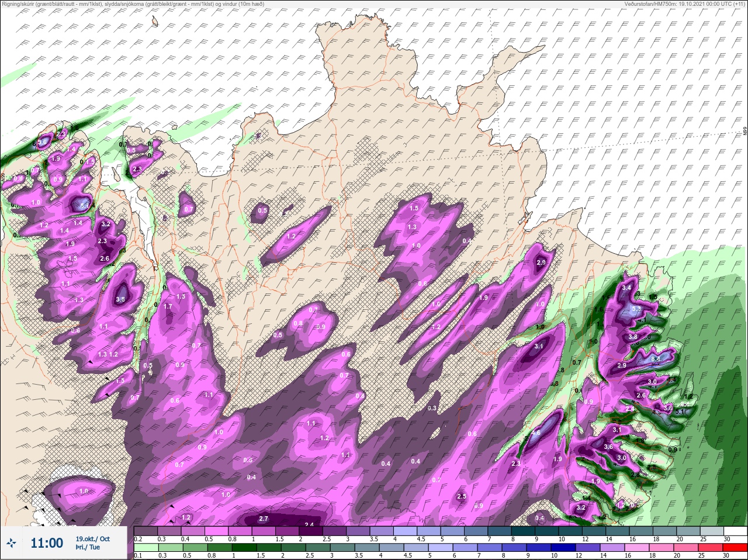This screenshot has width=748, height=560.
Task: Click the '3.8' precipitation value in the east
Action: (632, 337)
